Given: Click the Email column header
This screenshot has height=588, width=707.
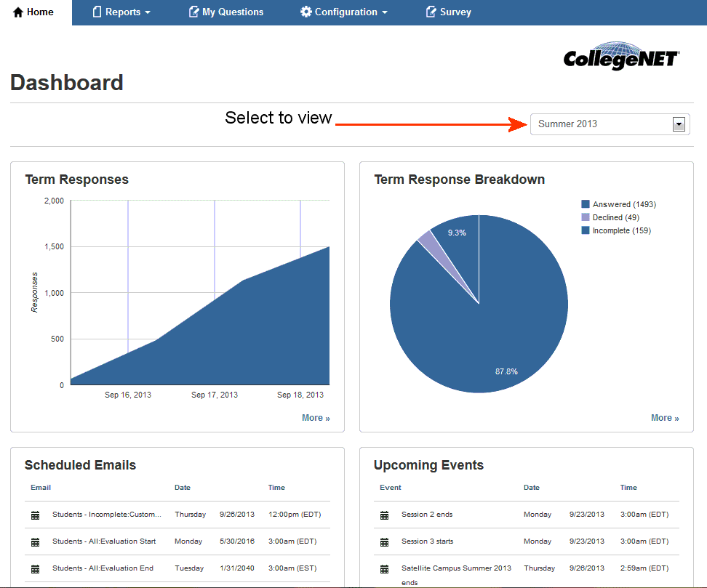Looking at the screenshot, I should (41, 487).
